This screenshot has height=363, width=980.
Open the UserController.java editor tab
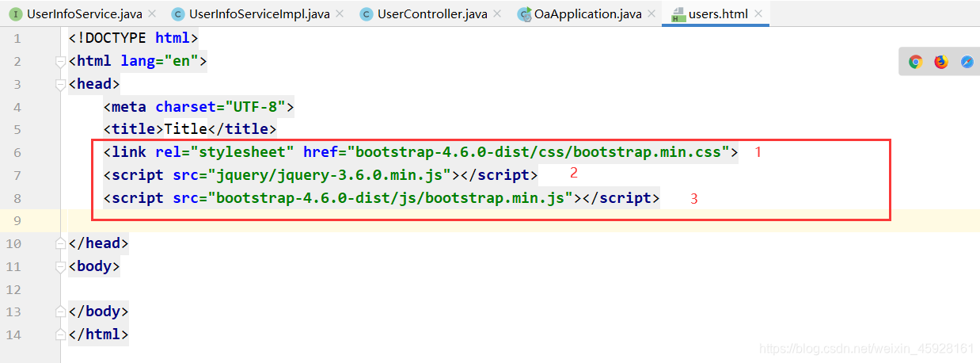(x=432, y=14)
